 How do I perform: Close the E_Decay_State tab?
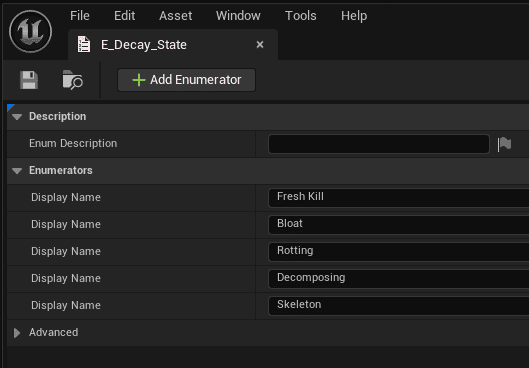[x=260, y=45]
